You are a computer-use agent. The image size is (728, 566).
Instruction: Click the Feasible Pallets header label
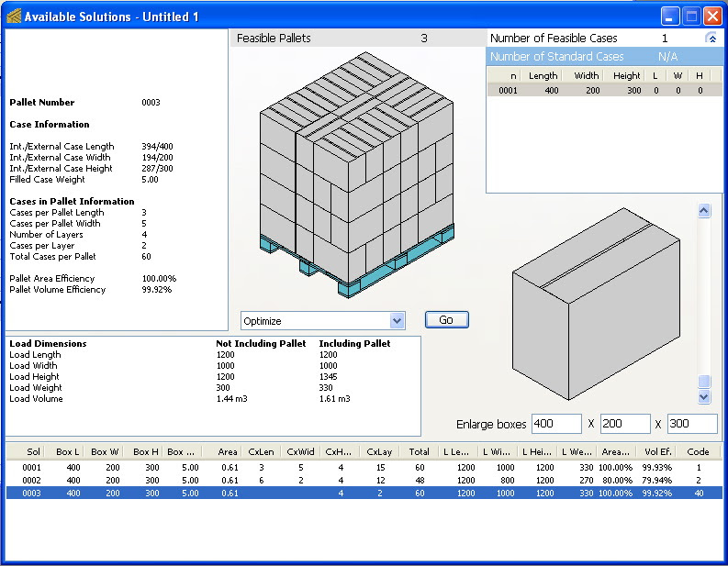tap(274, 38)
